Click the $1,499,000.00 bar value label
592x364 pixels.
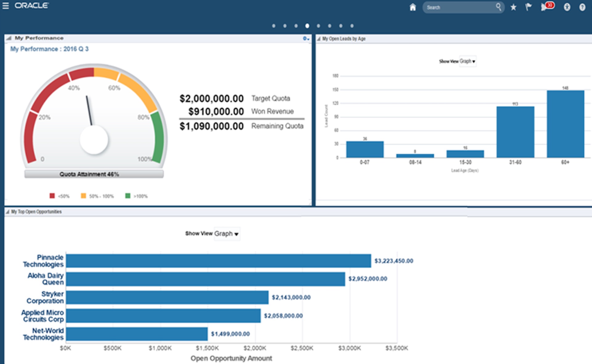pos(230,334)
